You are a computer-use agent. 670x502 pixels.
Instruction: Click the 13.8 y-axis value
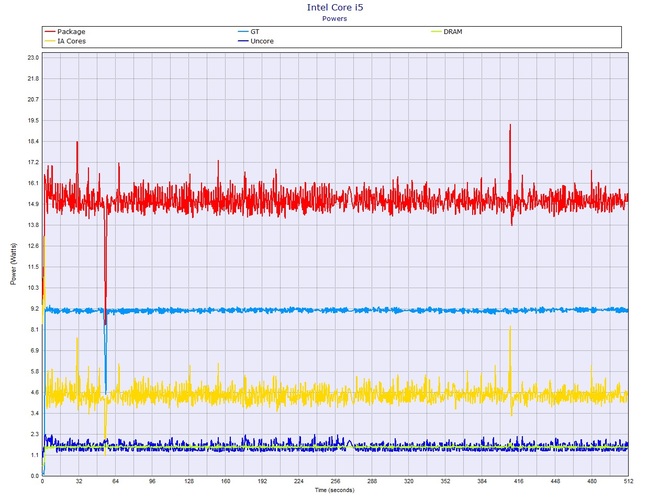pyautogui.click(x=33, y=225)
